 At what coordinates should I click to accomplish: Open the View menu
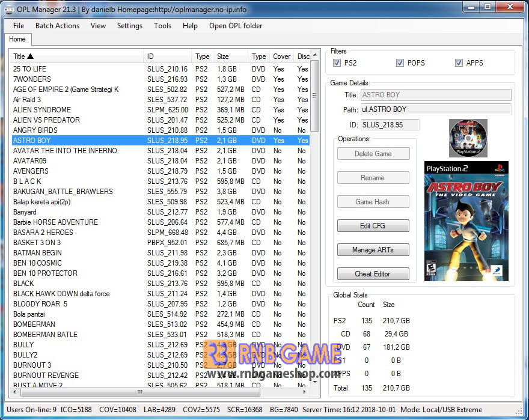98,26
